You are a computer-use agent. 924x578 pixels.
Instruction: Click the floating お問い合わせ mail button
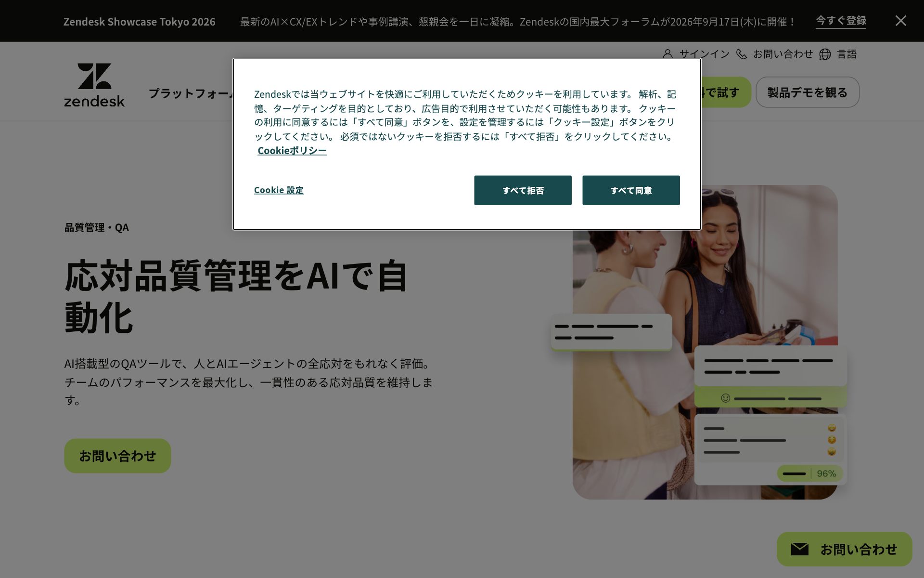(844, 549)
